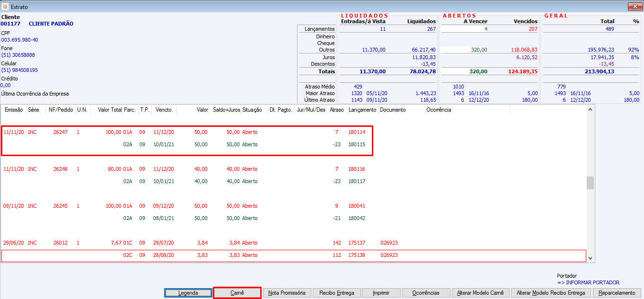Close the Extrato window
The height and width of the screenshot is (299, 644).
(x=634, y=7)
